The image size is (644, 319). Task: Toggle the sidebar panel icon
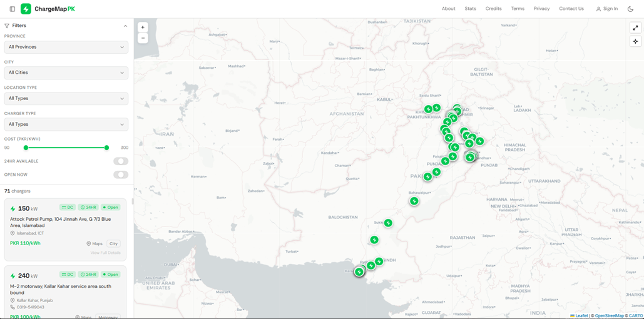(12, 9)
